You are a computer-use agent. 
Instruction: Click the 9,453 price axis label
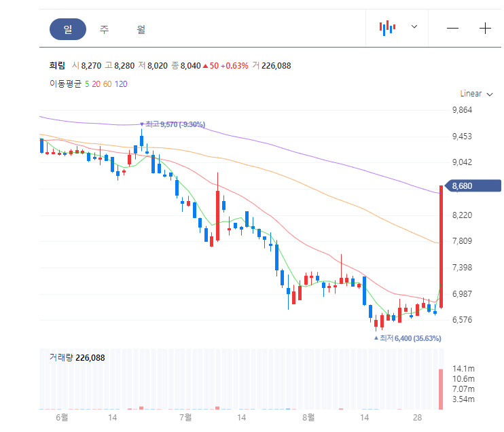click(462, 137)
